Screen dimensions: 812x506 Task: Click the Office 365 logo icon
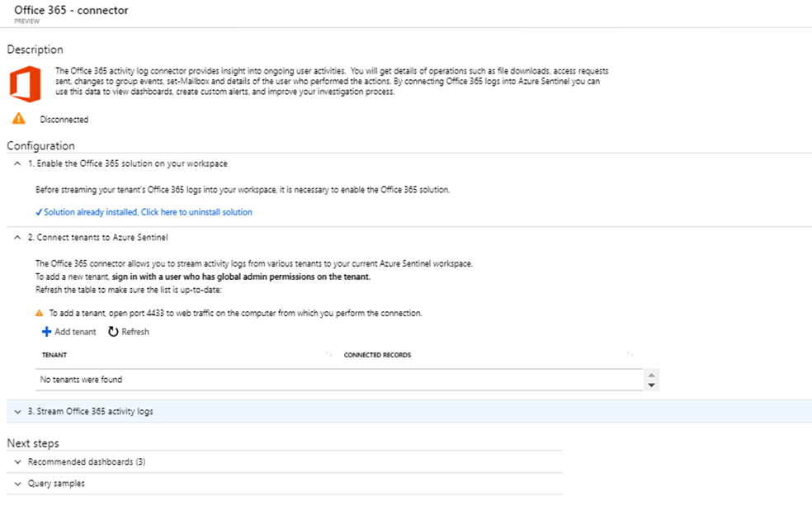(26, 84)
